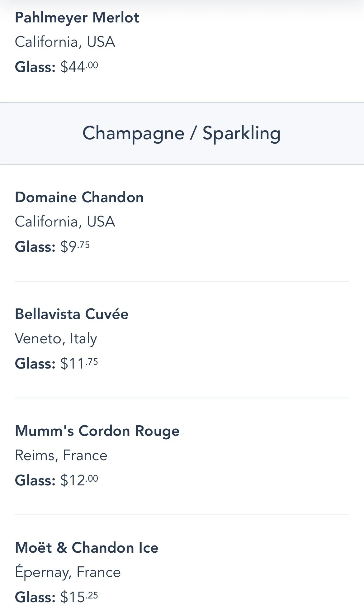Click the Épernay, France region text
This screenshot has height=610, width=364.
pyautogui.click(x=68, y=572)
